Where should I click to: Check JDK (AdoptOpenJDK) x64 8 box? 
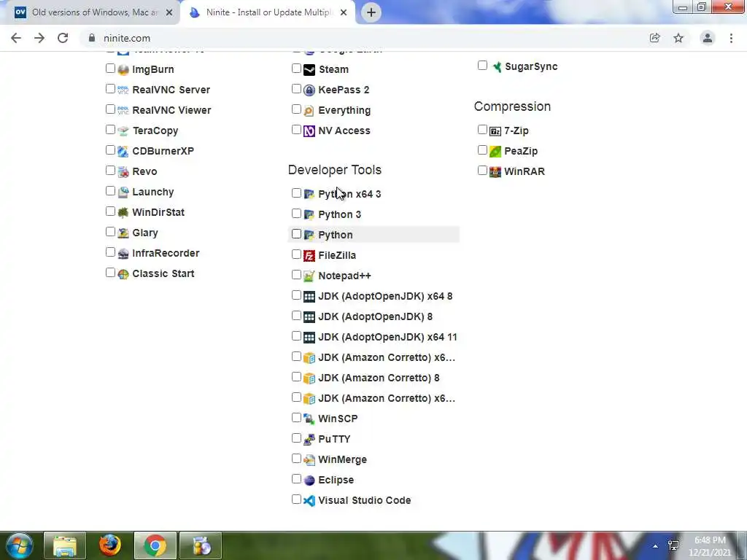[x=296, y=295]
